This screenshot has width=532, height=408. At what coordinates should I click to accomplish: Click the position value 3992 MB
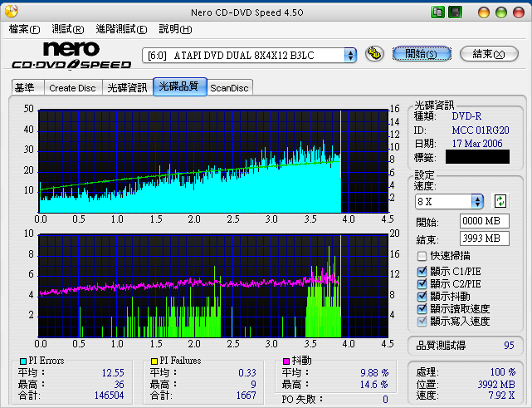496,384
